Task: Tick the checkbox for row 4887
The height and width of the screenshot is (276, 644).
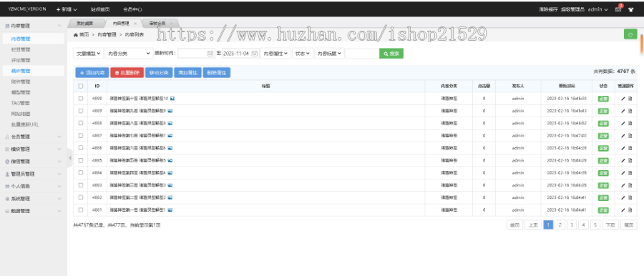Action: point(80,136)
